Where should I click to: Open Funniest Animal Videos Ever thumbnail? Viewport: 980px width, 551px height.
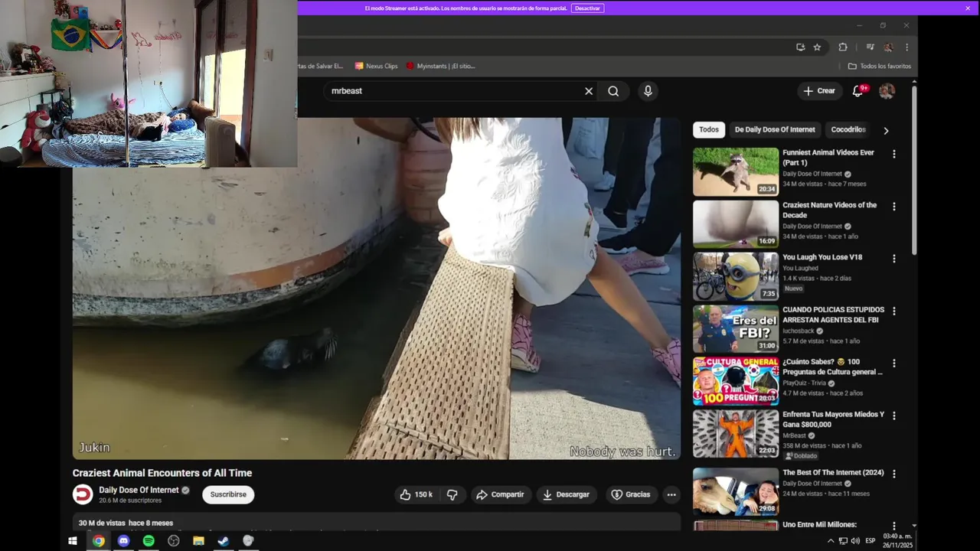(x=736, y=172)
